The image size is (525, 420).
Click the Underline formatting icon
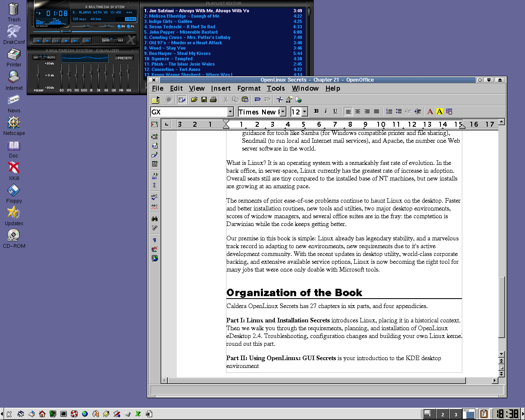tap(335, 111)
